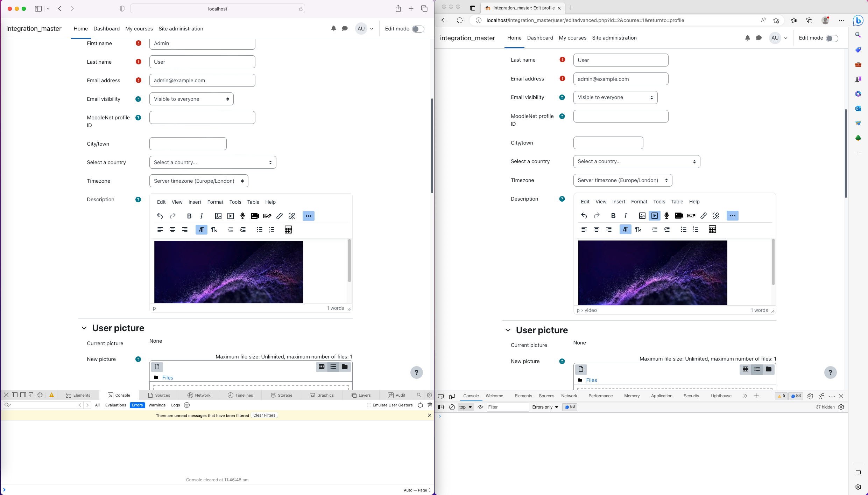868x495 pixels.
Task: Toggle Edit mode switch in Safari window
Action: tap(418, 29)
